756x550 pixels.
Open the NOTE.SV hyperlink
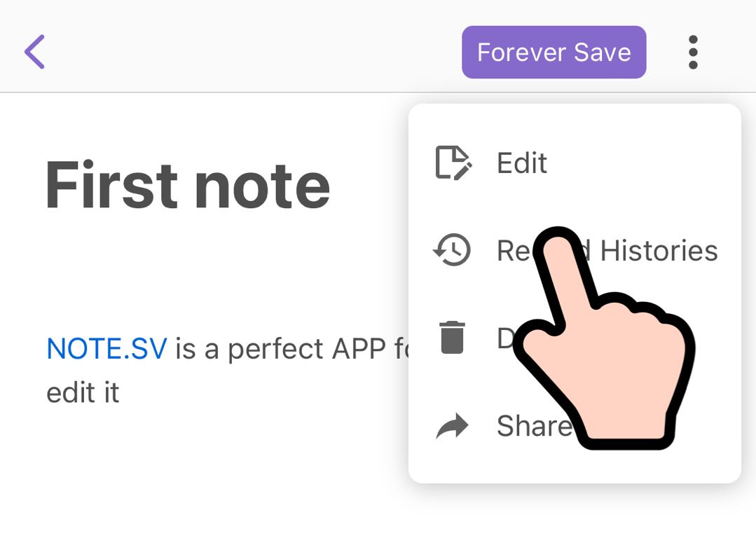click(106, 348)
